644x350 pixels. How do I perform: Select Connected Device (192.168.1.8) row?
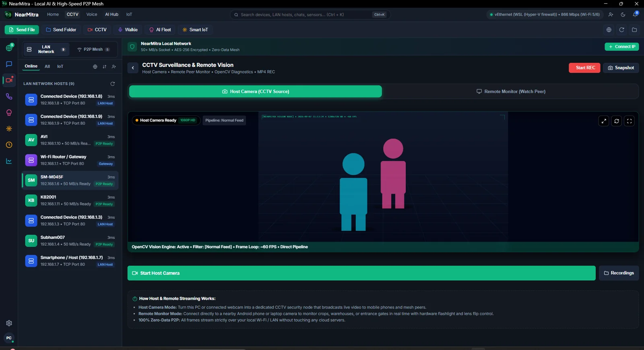point(70,99)
